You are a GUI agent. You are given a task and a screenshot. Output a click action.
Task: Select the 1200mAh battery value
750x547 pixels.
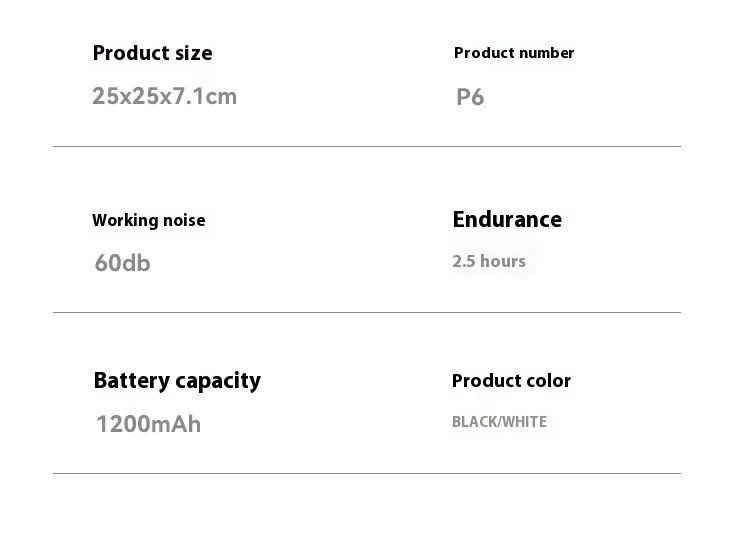pos(148,424)
